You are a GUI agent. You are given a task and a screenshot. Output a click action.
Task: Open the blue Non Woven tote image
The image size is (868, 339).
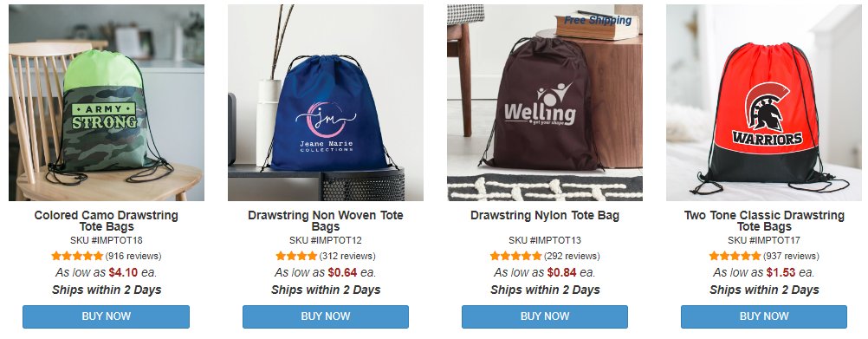pos(326,102)
